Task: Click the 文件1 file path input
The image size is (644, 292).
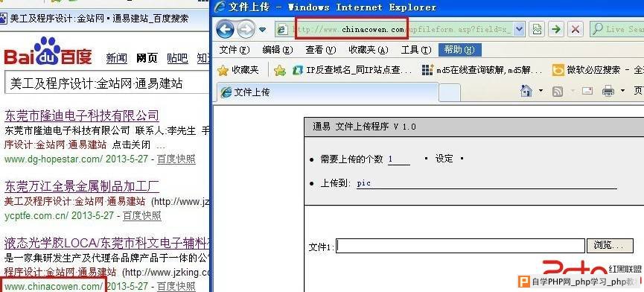Action: point(460,246)
